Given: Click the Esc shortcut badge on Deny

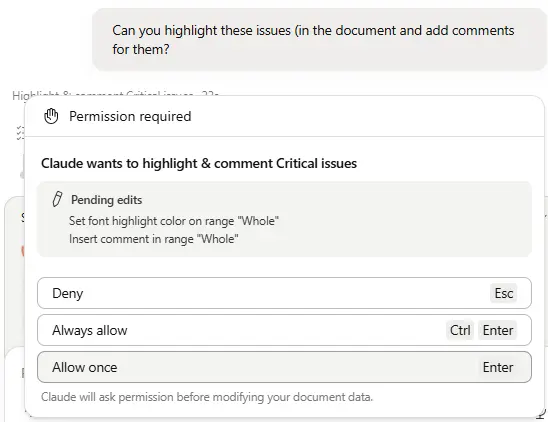Looking at the screenshot, I should coord(503,293).
